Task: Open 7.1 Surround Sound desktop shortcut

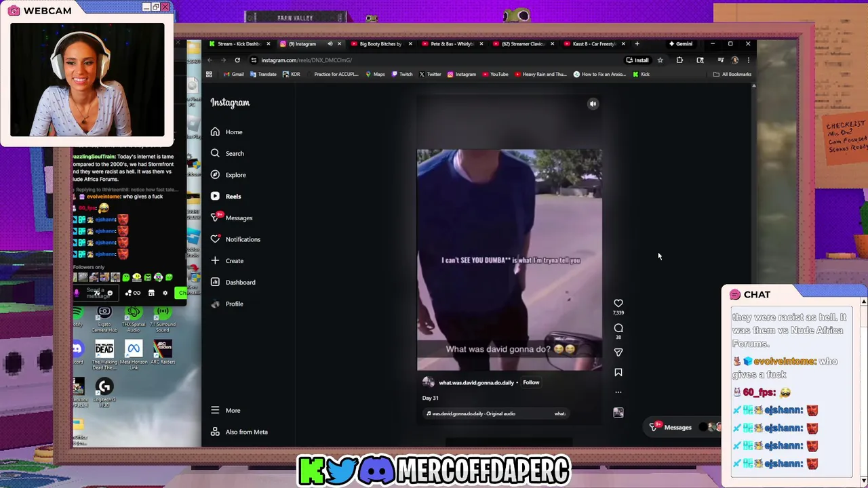Action: click(163, 319)
